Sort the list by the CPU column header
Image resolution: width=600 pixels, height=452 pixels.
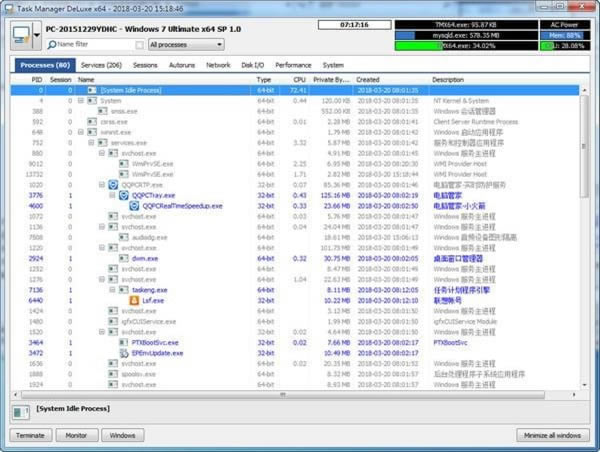299,79
